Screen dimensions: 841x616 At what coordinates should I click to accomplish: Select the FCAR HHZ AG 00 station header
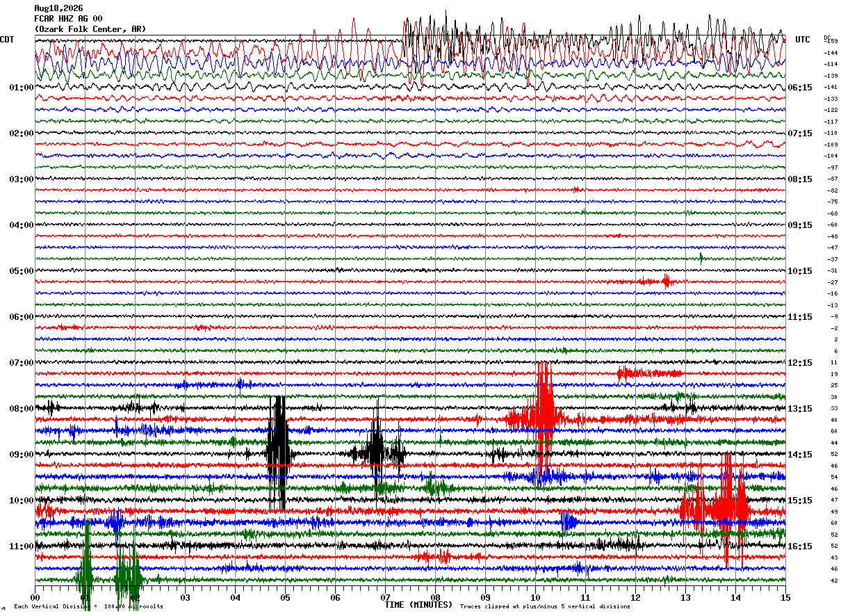pyautogui.click(x=68, y=19)
